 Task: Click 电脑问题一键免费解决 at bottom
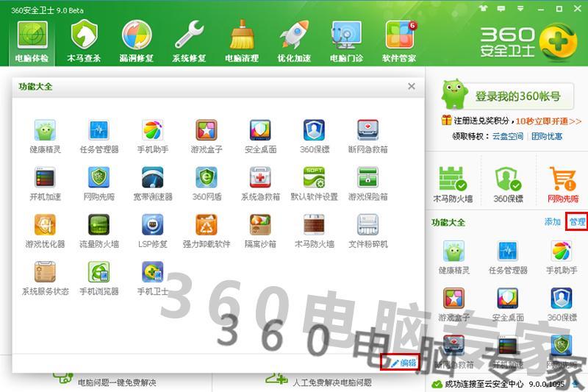click(x=117, y=382)
